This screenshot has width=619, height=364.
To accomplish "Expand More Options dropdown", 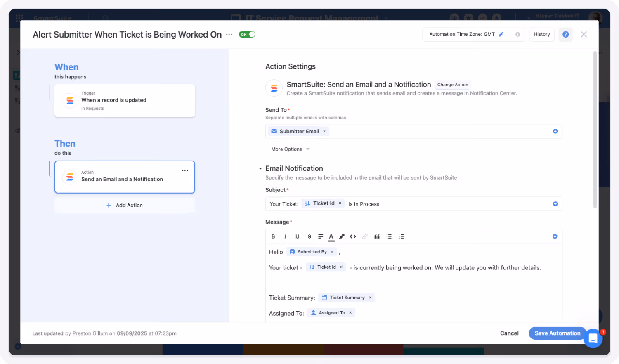I will pos(290,149).
